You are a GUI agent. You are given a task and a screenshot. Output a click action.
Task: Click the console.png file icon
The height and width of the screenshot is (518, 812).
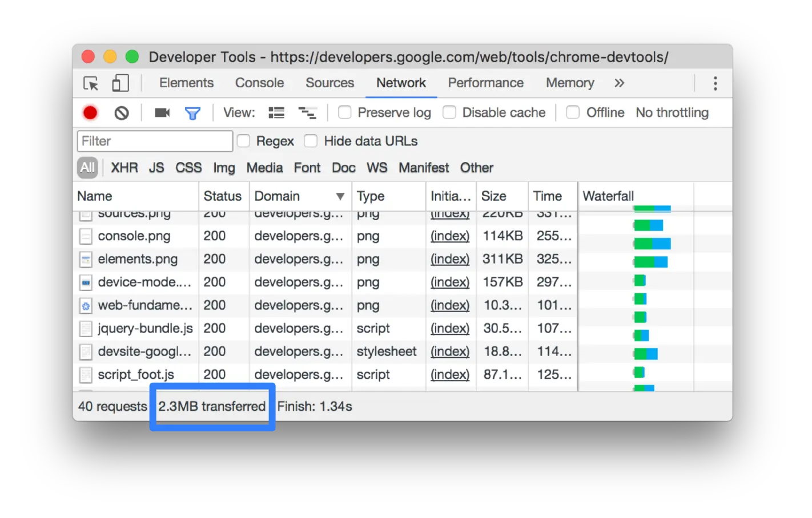[86, 236]
